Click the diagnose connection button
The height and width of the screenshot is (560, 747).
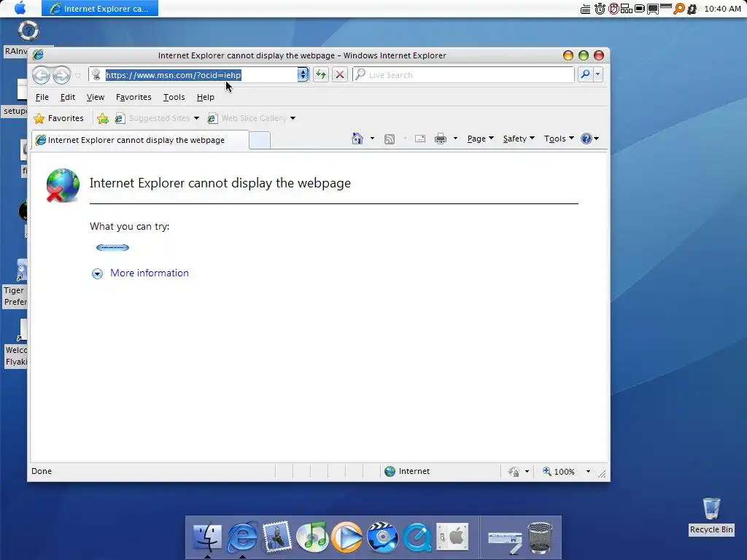[x=112, y=247]
